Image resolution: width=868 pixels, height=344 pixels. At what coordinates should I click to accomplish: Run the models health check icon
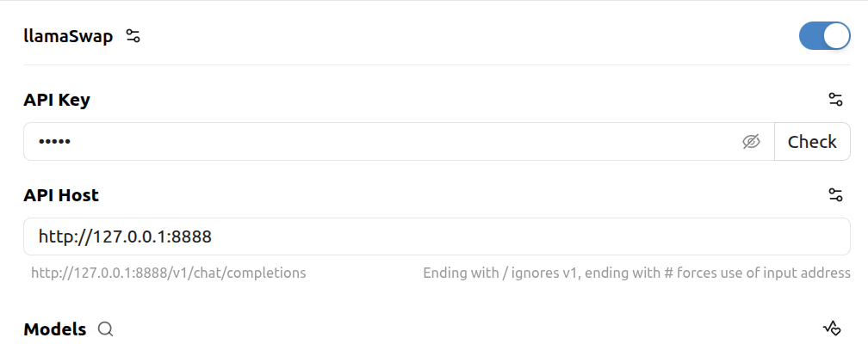(x=832, y=329)
